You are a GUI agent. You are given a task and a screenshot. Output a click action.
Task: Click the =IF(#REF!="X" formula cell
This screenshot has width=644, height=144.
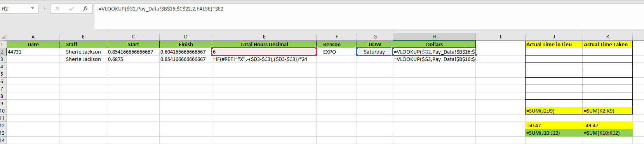[264, 59]
